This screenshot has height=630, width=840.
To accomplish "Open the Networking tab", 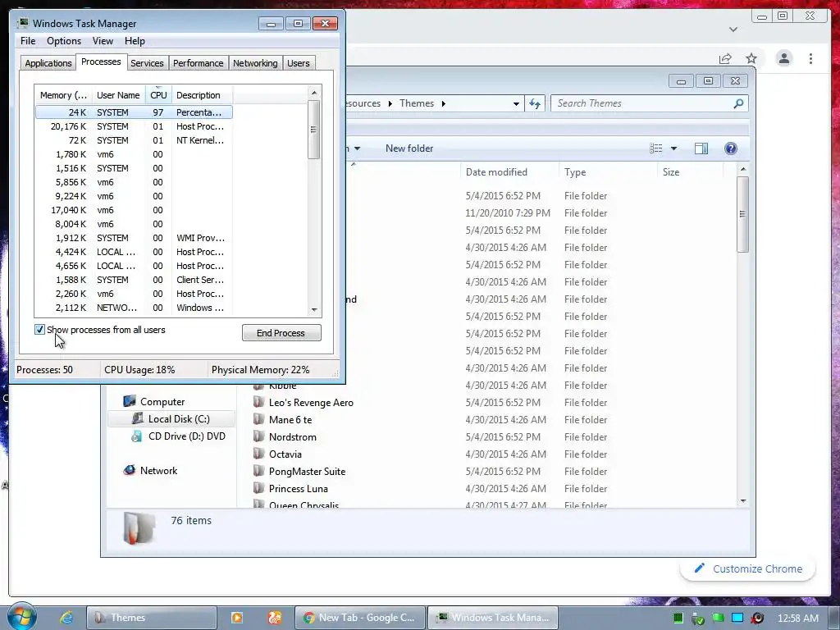I will 255,62.
